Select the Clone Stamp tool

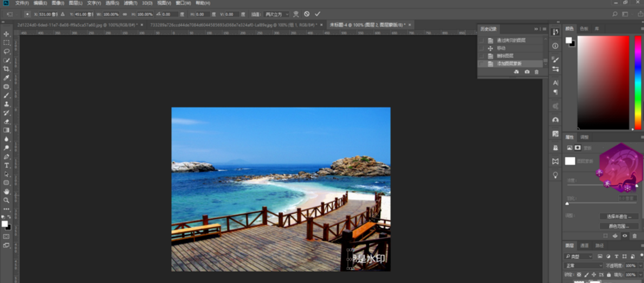click(6, 104)
